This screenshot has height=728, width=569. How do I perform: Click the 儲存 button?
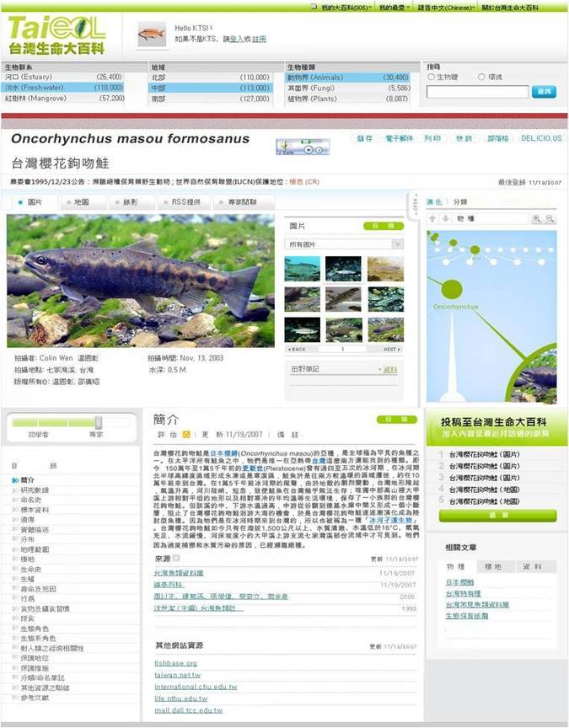click(x=365, y=138)
